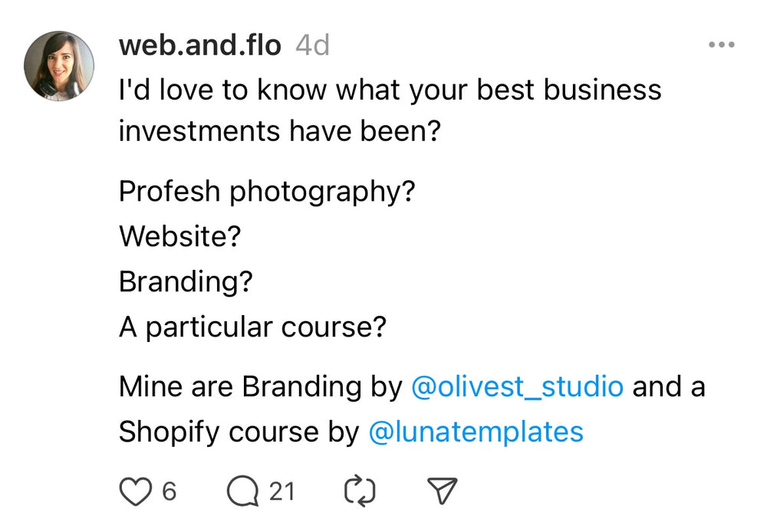This screenshot has height=532, width=767.
Task: Open replies via the comment bubble icon
Action: click(243, 491)
